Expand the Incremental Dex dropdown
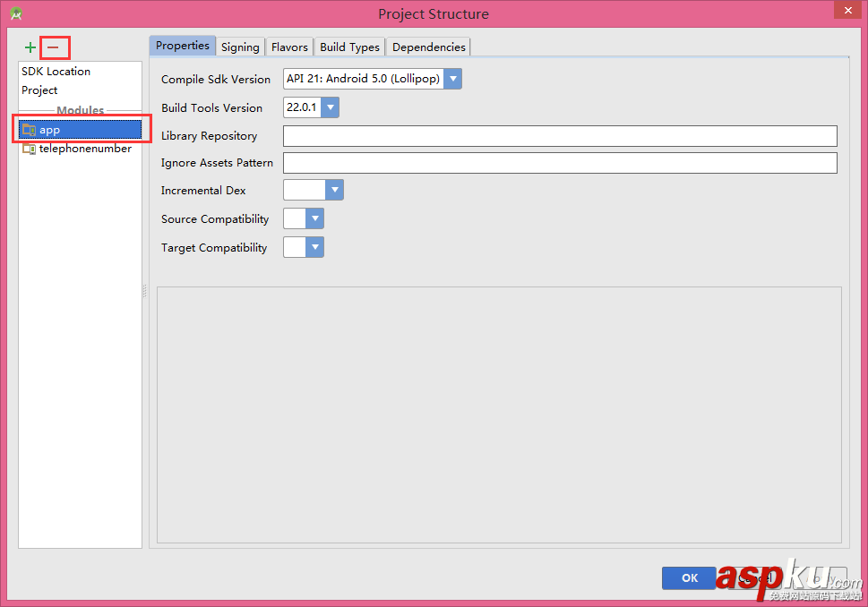Image resolution: width=868 pixels, height=607 pixels. pos(336,190)
